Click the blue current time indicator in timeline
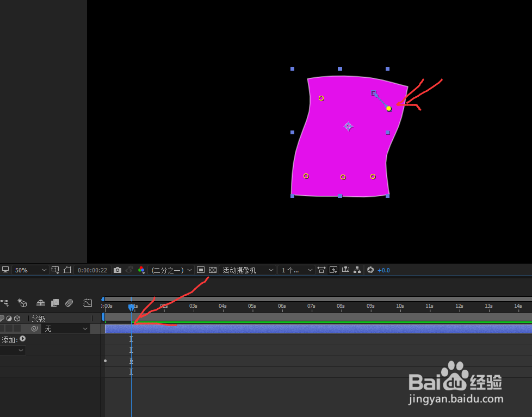Viewport: 532px width, 417px height. (x=131, y=307)
